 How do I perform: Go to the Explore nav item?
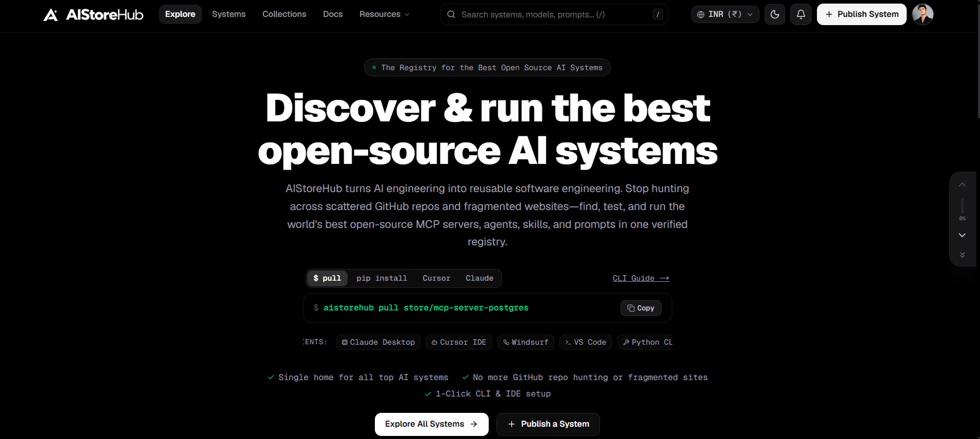tap(180, 14)
